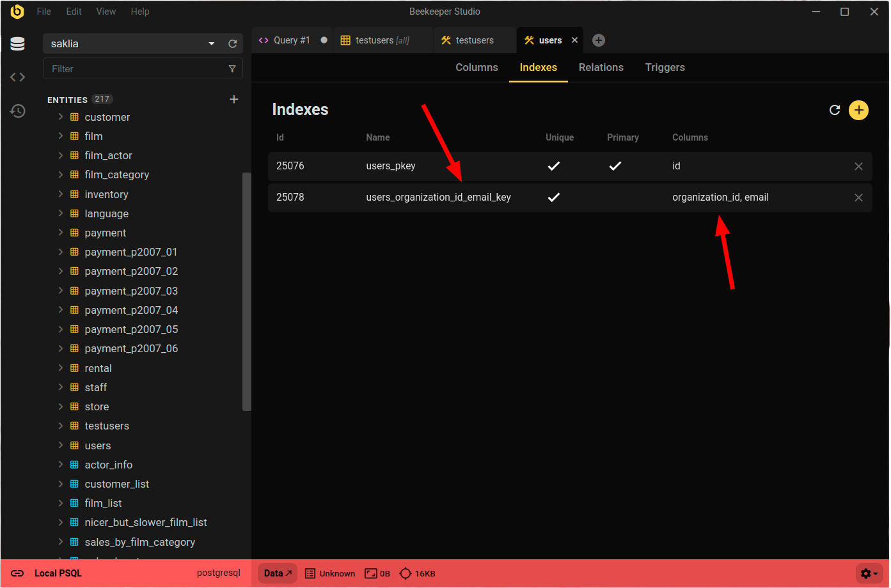Close the users tab
This screenshot has height=588, width=891.
(x=574, y=40)
